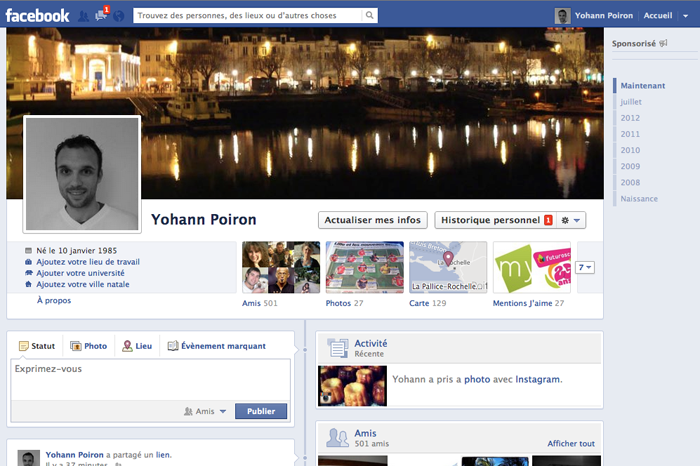The image size is (700, 466).
Task: Select the Photo tab in composer
Action: pos(88,346)
